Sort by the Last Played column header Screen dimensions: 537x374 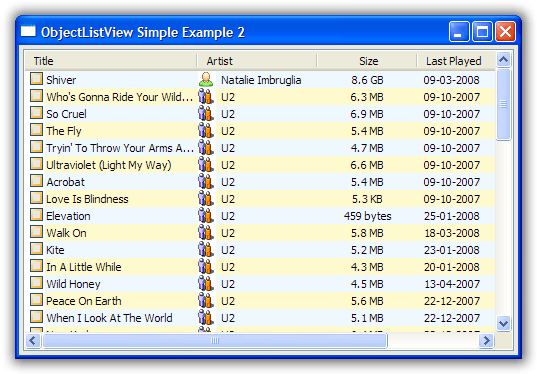[x=456, y=61]
